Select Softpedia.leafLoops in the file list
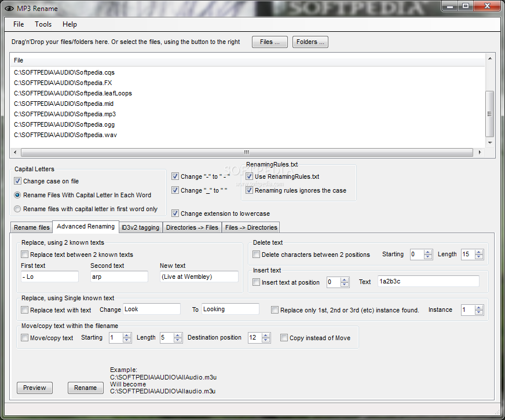The height and width of the screenshot is (420, 505). tap(73, 93)
